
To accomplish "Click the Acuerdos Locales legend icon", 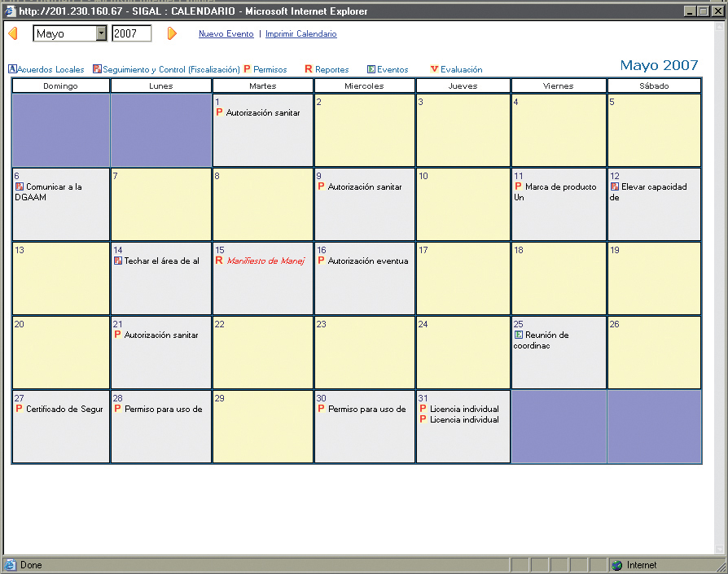I will [x=12, y=70].
